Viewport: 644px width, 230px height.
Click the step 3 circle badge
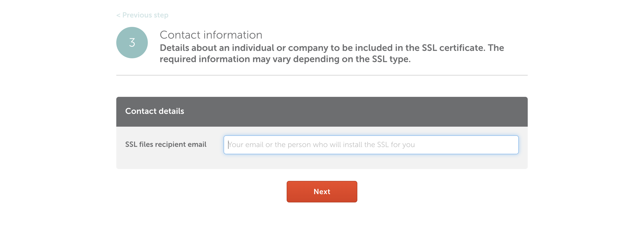(132, 43)
